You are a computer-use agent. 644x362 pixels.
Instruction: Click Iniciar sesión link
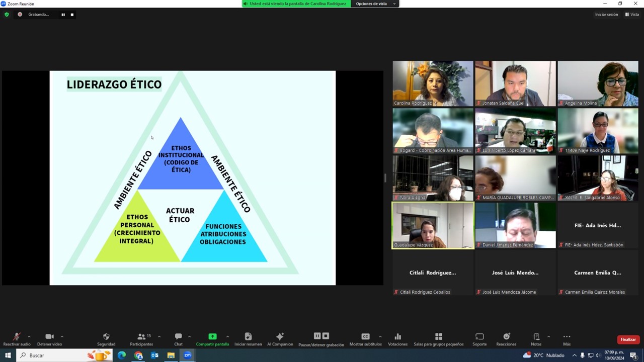[606, 15]
